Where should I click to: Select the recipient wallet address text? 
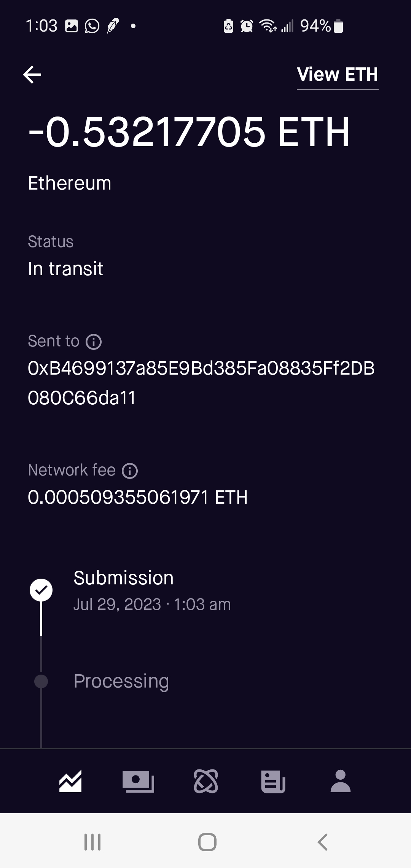201,383
